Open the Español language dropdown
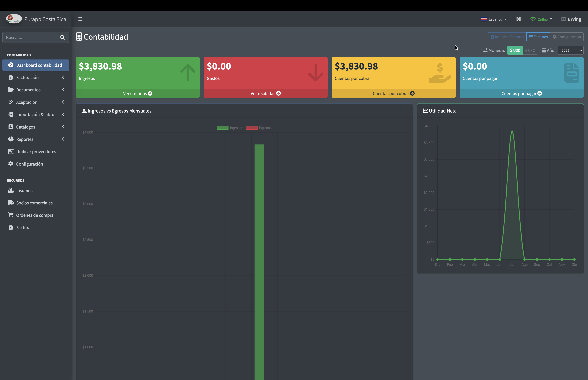 click(x=494, y=19)
